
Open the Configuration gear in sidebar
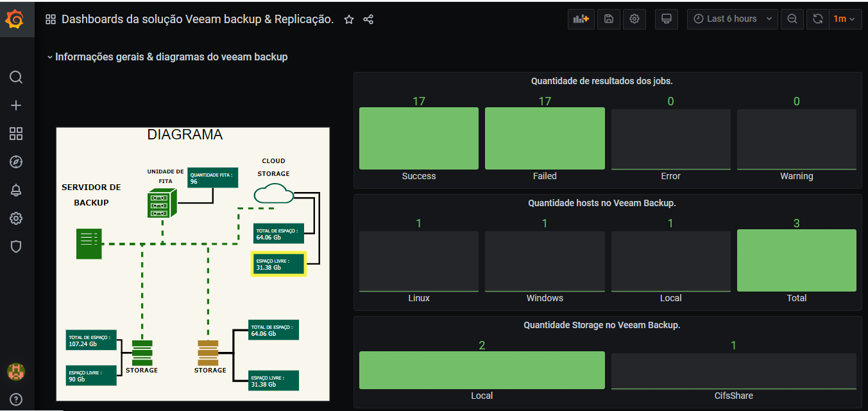click(x=16, y=218)
